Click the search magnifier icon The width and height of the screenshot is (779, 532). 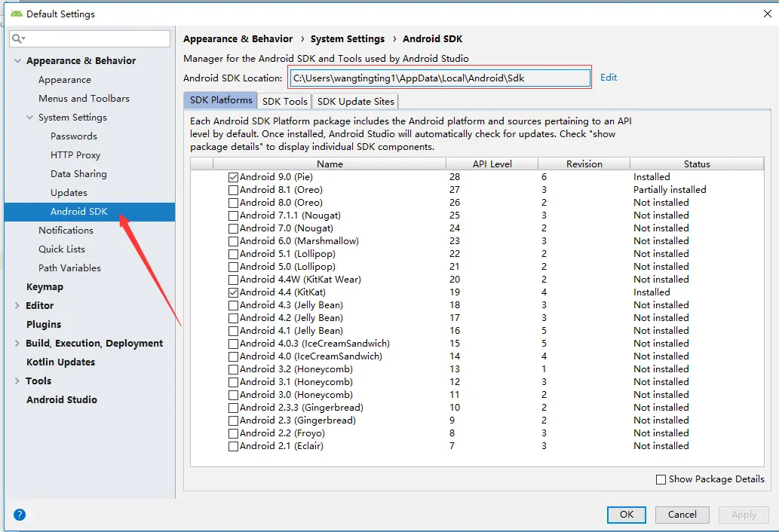coord(18,38)
